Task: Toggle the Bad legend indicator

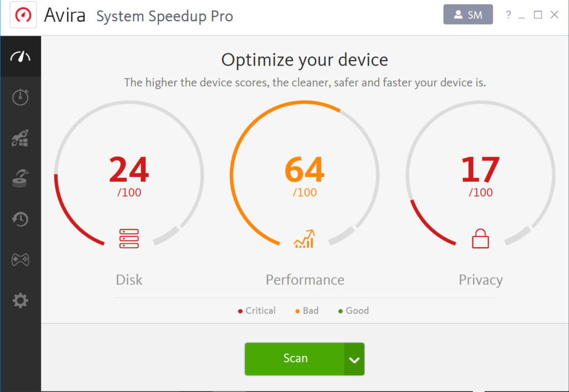Action: click(306, 310)
